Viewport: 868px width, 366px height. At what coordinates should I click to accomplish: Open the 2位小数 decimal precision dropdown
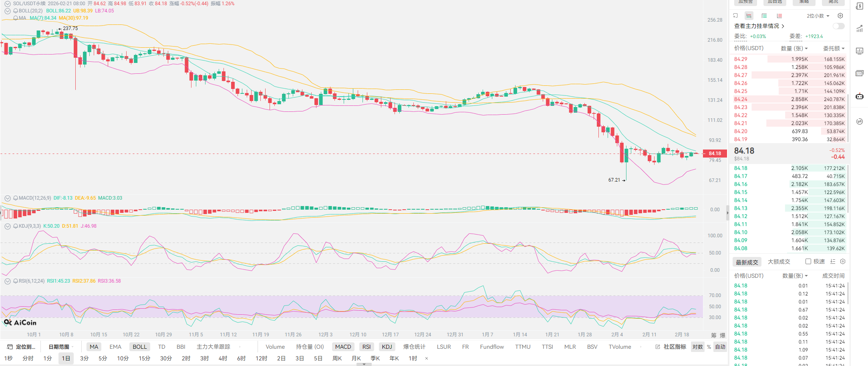point(818,16)
